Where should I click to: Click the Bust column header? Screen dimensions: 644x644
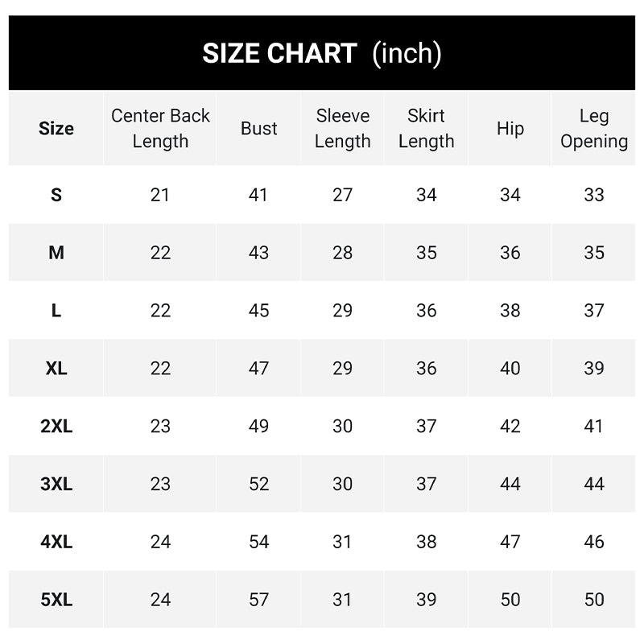(258, 129)
